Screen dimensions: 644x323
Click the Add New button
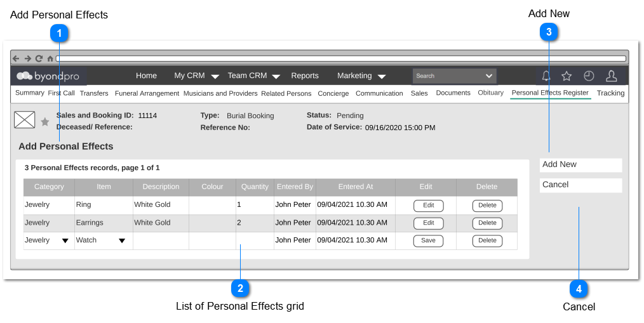coord(580,165)
